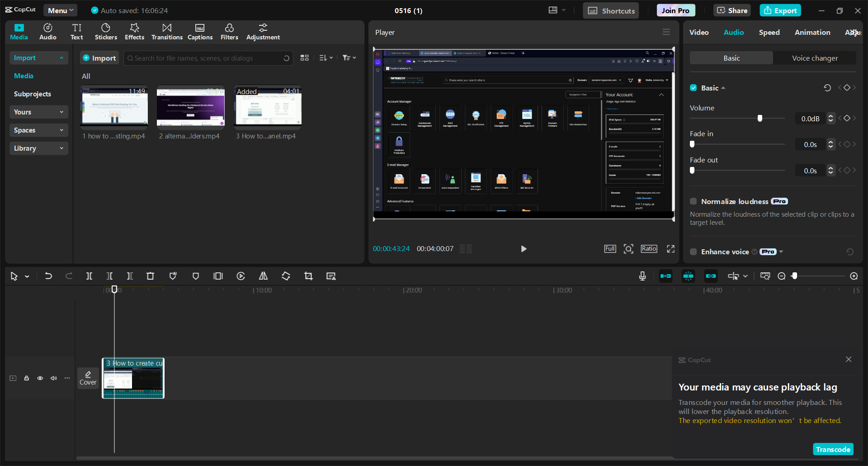Toggle the Basic audio checkbox
Image resolution: width=868 pixels, height=466 pixels.
click(693, 88)
